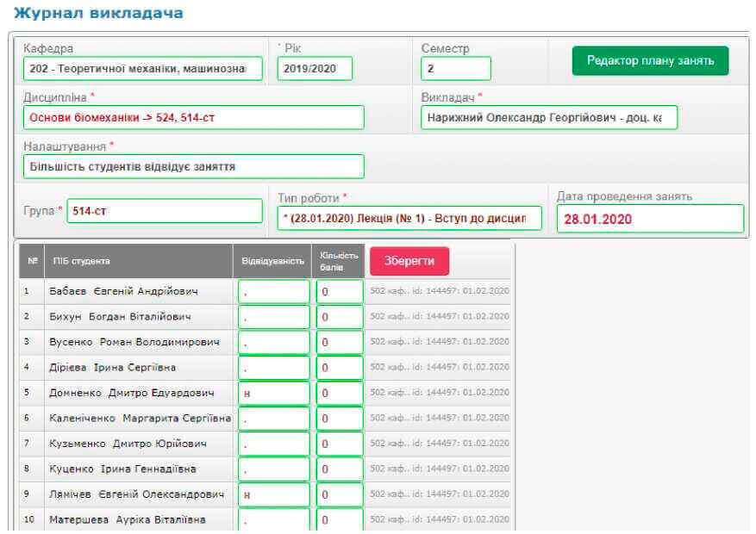Viewport: 756px width, 534px height.
Task: Click points field for Бихун Богдан
Action: click(339, 317)
